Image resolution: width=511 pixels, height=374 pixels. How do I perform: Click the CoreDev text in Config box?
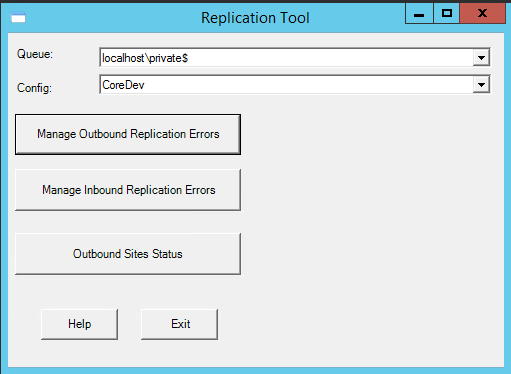click(123, 85)
